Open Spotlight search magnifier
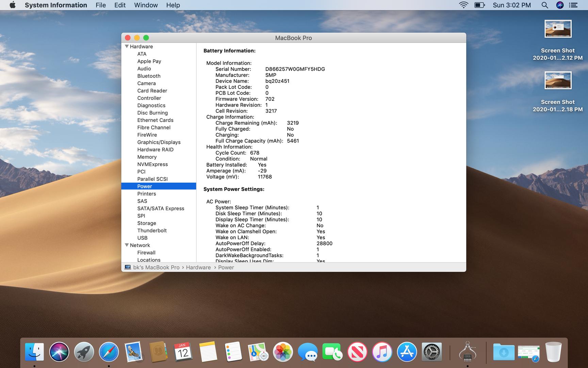This screenshot has height=368, width=588. pos(545,5)
